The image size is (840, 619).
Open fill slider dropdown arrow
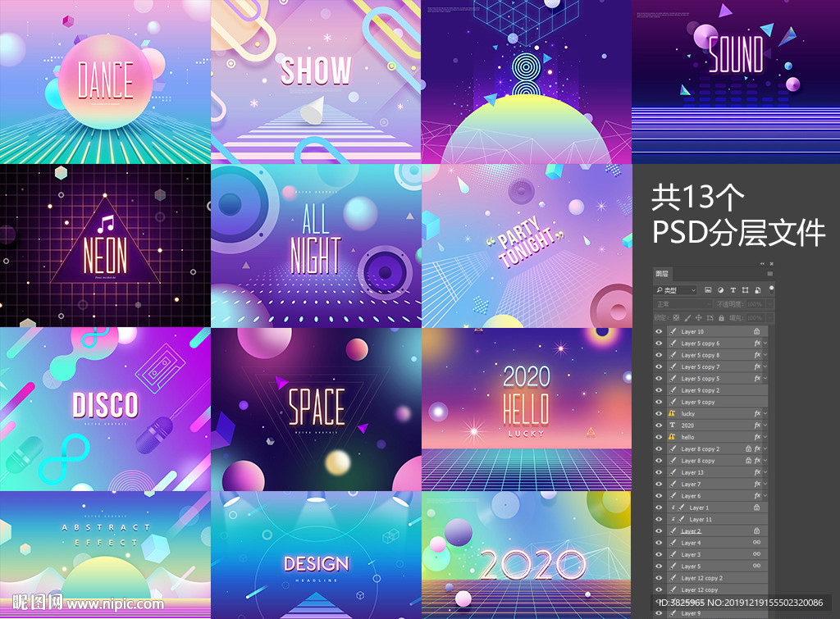[769, 317]
